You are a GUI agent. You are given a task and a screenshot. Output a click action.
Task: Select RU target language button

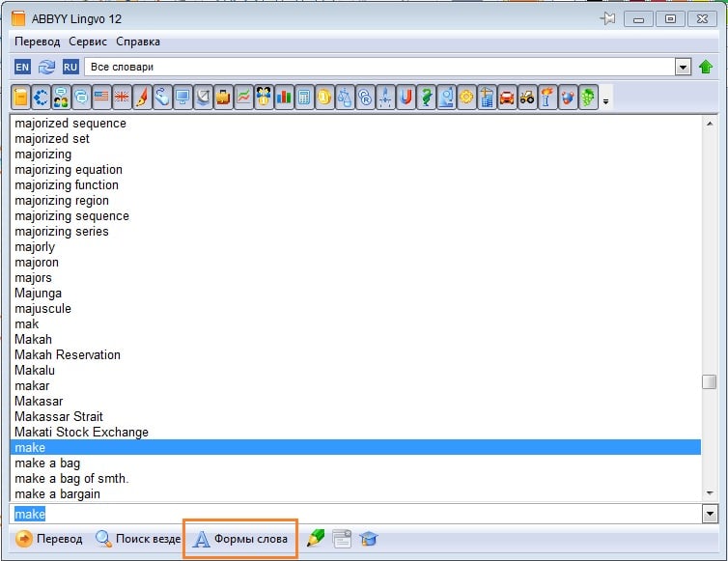point(70,67)
